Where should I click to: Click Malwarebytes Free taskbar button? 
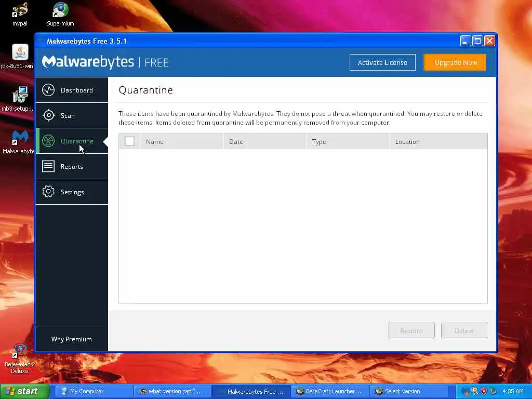point(252,392)
